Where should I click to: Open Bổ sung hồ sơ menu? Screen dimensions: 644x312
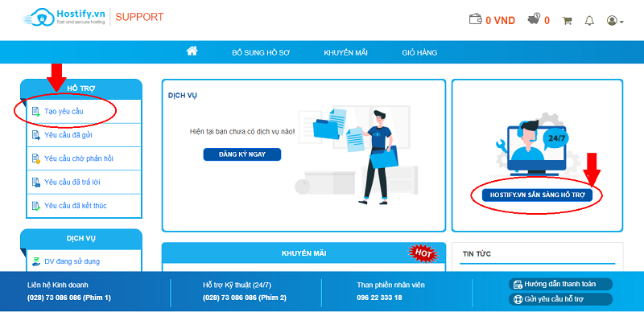tap(261, 53)
